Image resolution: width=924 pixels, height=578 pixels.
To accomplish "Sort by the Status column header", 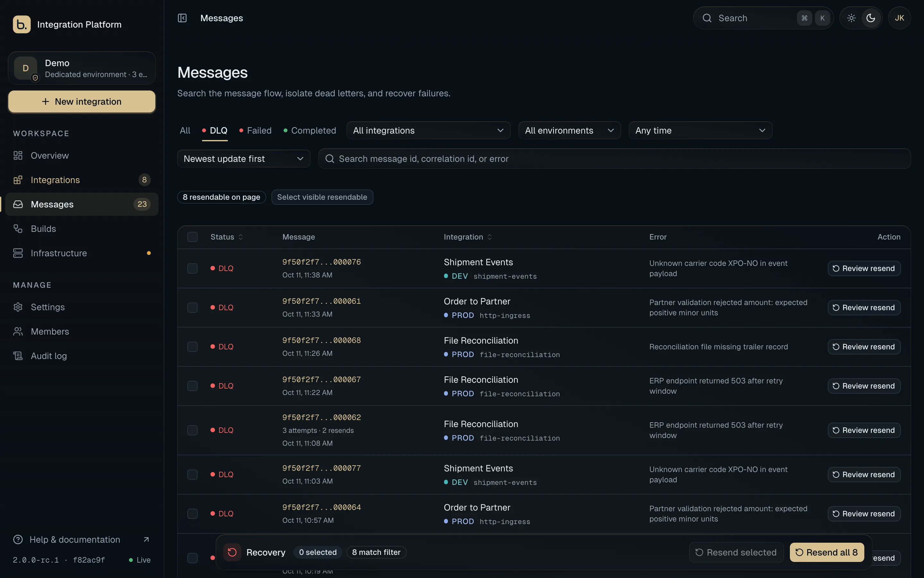I will 227,237.
